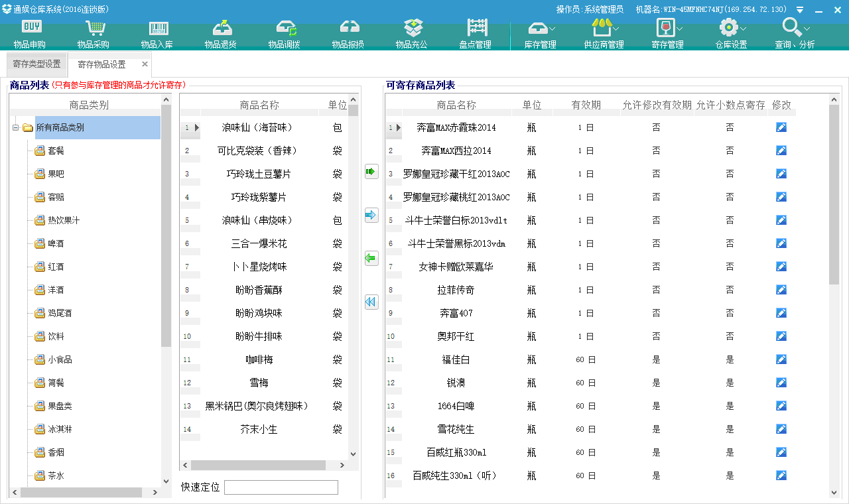
Task: Collapse 所有商品类别 tree node
Action: pos(15,127)
